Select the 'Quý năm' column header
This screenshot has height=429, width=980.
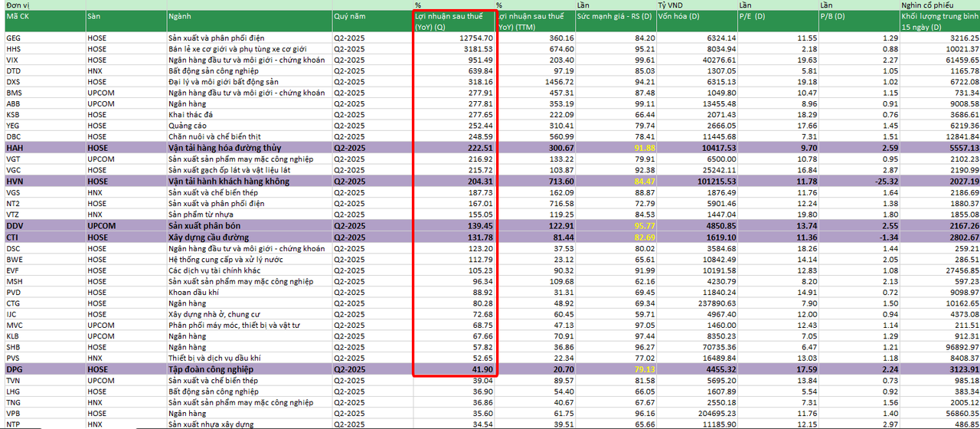[x=349, y=16]
